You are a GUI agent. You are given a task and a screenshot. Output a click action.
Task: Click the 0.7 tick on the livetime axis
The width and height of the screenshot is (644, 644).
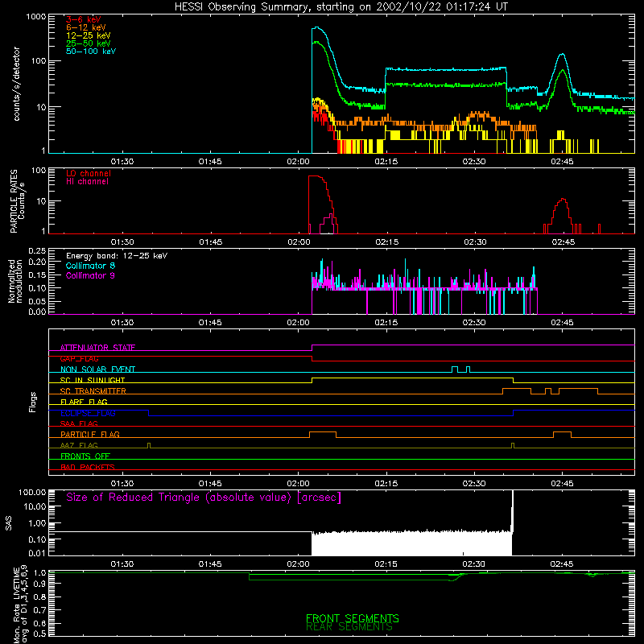39,610
